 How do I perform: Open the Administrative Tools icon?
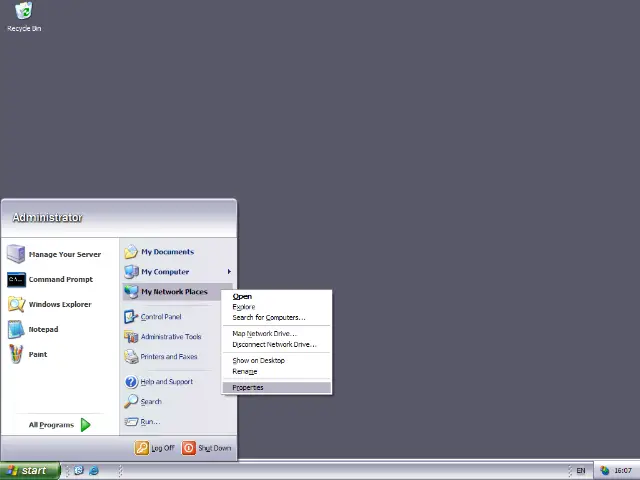point(131,337)
